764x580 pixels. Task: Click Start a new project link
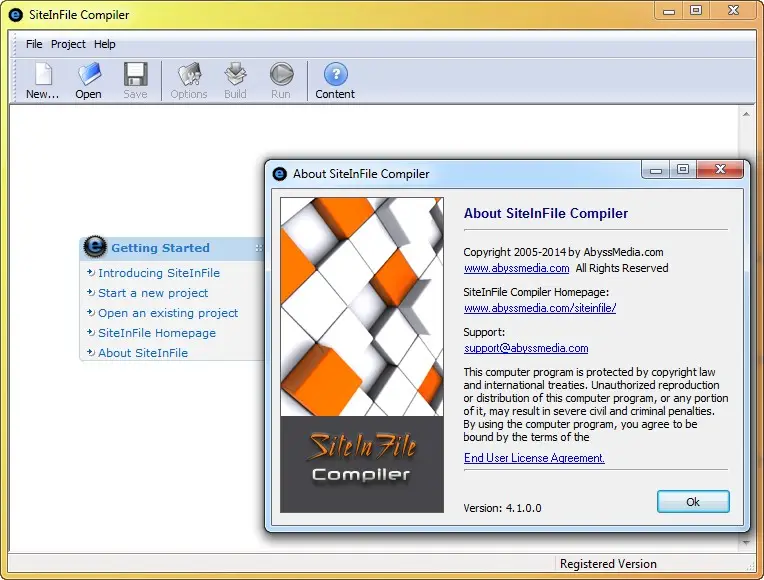[153, 293]
